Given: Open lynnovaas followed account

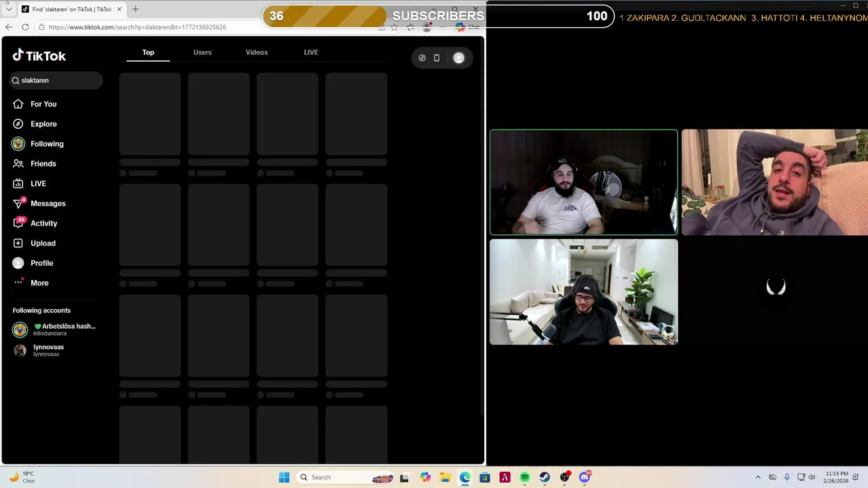Looking at the screenshot, I should pos(39,350).
